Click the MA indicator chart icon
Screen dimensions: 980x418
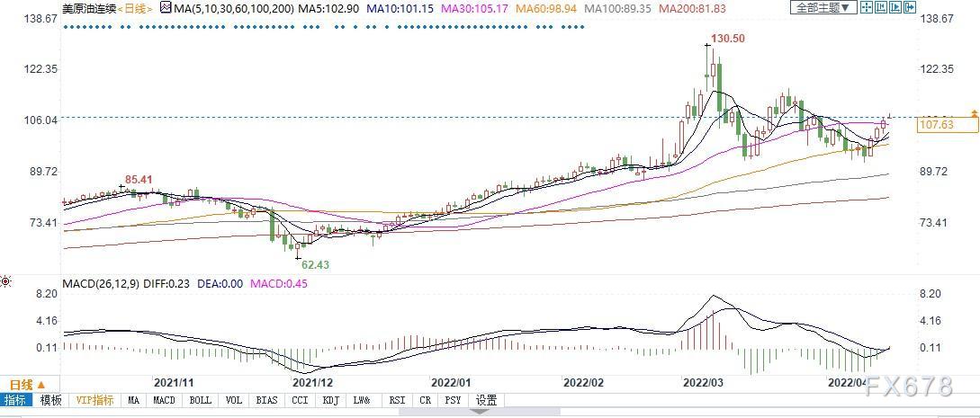click(166, 7)
